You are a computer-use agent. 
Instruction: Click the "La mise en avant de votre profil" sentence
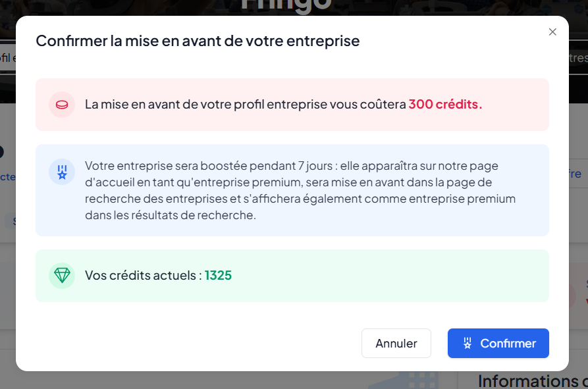tap(245, 105)
